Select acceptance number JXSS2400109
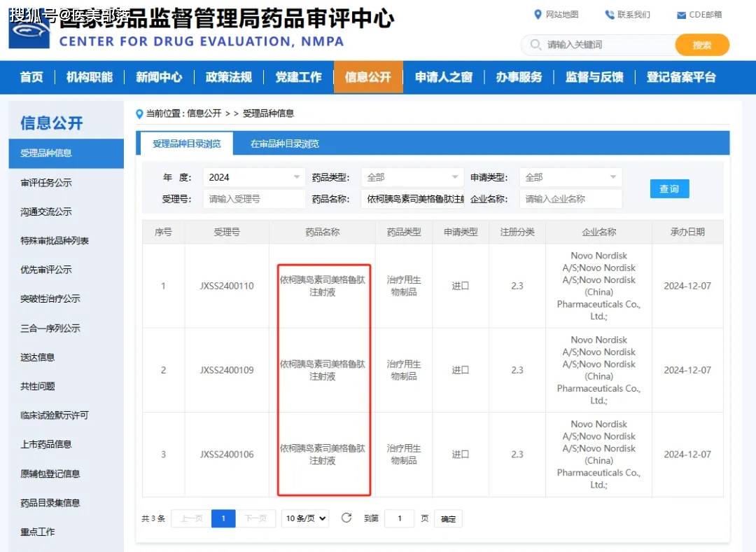The width and height of the screenshot is (756, 552). click(227, 370)
